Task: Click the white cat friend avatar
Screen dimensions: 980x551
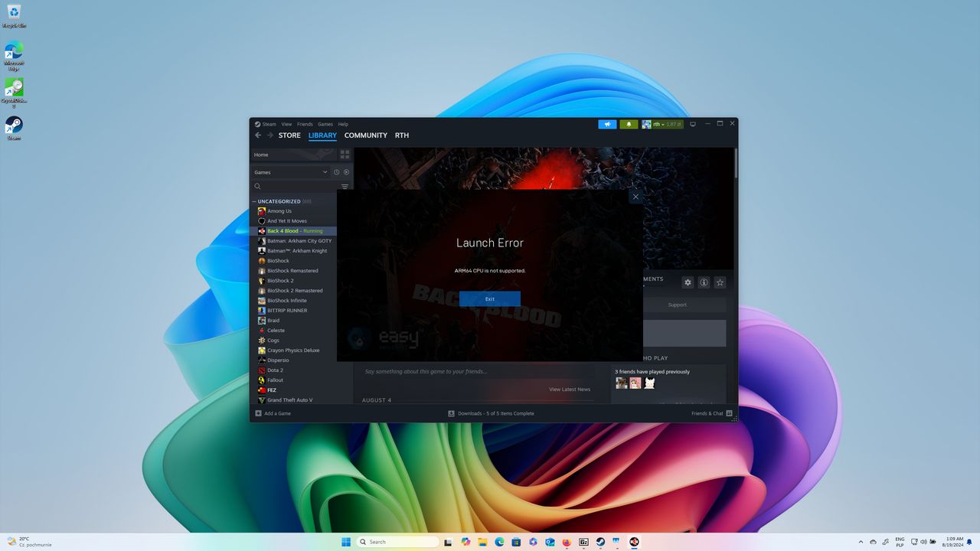Action: 649,383
